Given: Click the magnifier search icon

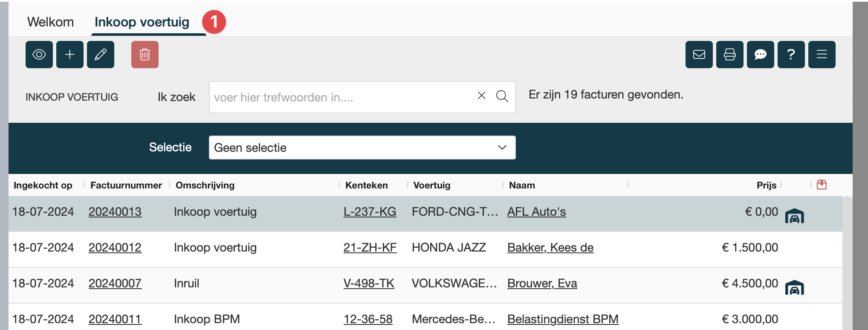Looking at the screenshot, I should (502, 96).
